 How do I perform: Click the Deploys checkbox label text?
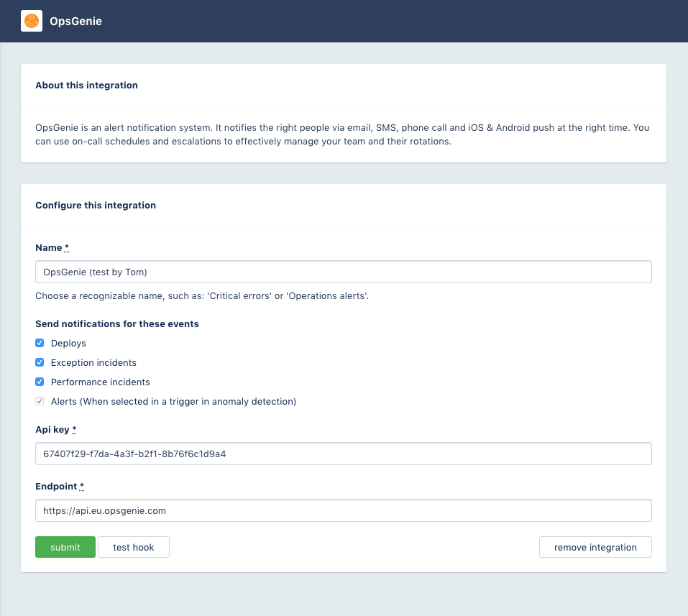pyautogui.click(x=68, y=343)
